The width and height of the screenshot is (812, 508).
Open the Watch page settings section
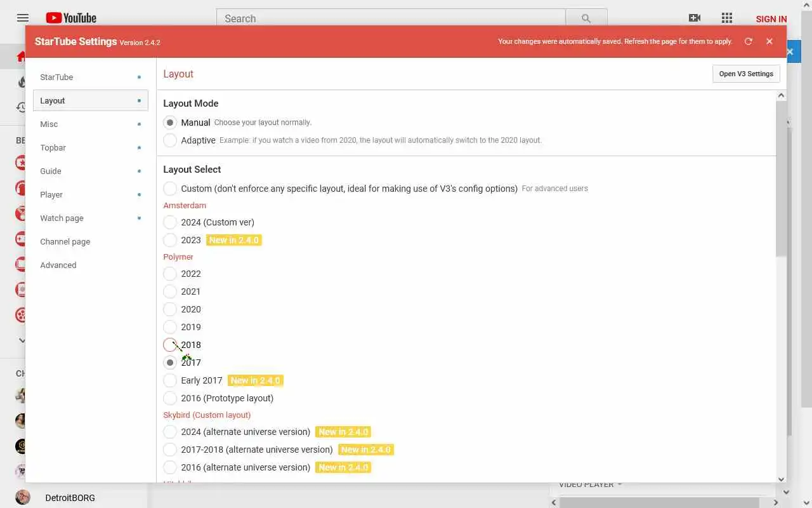91,218
